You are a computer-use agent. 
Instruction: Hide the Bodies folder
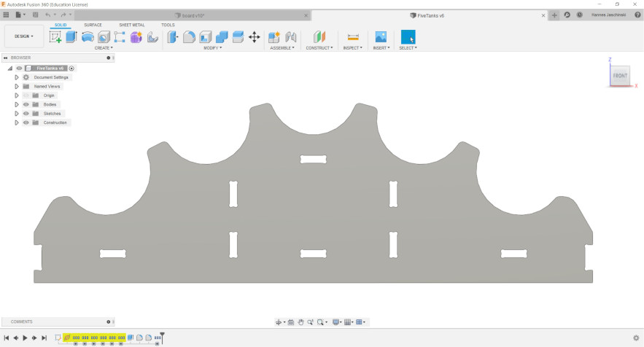26,104
